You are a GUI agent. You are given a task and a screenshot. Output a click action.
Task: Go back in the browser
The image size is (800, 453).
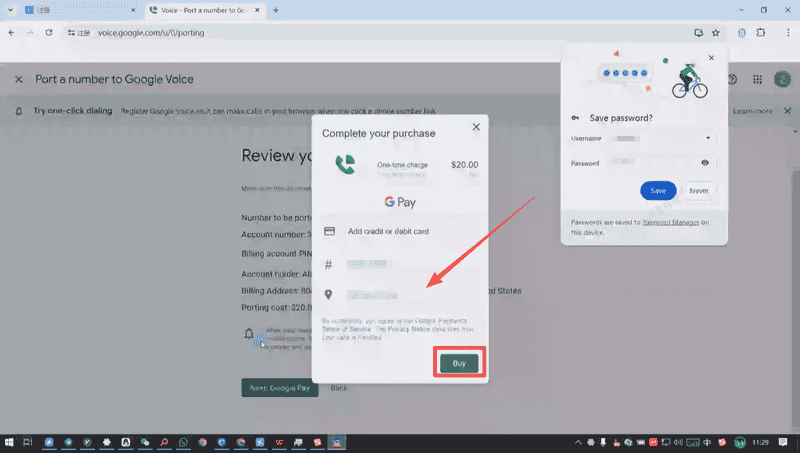click(x=11, y=33)
